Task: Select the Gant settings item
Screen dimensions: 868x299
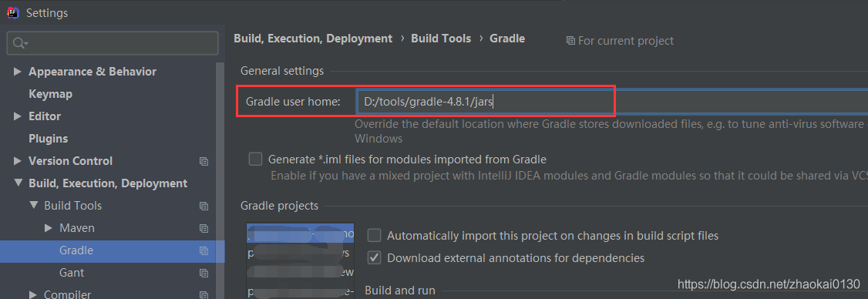Action: (x=72, y=273)
